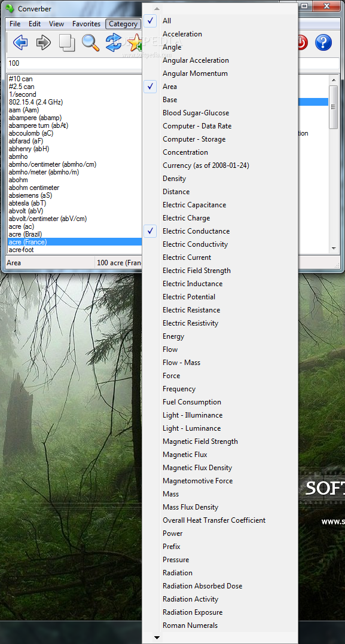
Task: Select Power category
Action: point(220,533)
